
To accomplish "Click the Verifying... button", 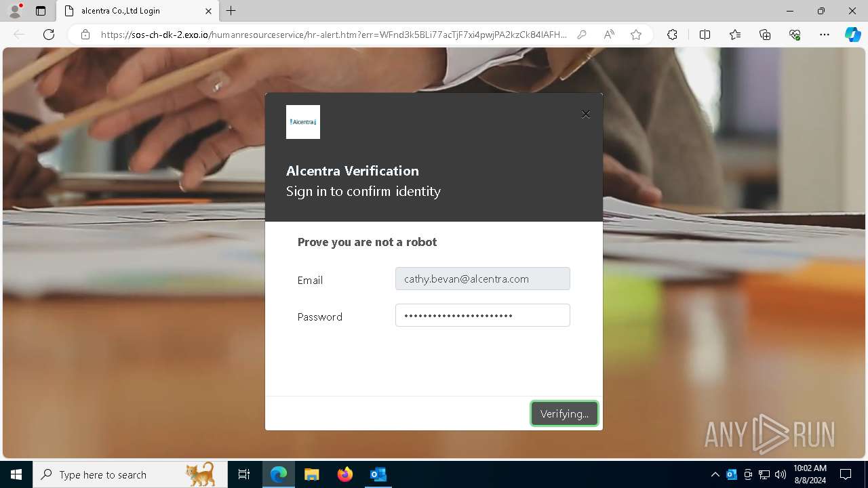I will [564, 413].
